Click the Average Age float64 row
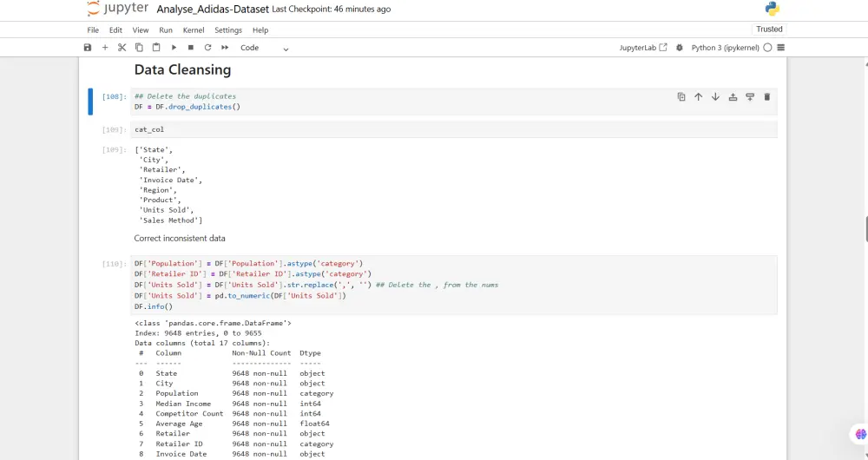 tap(234, 424)
